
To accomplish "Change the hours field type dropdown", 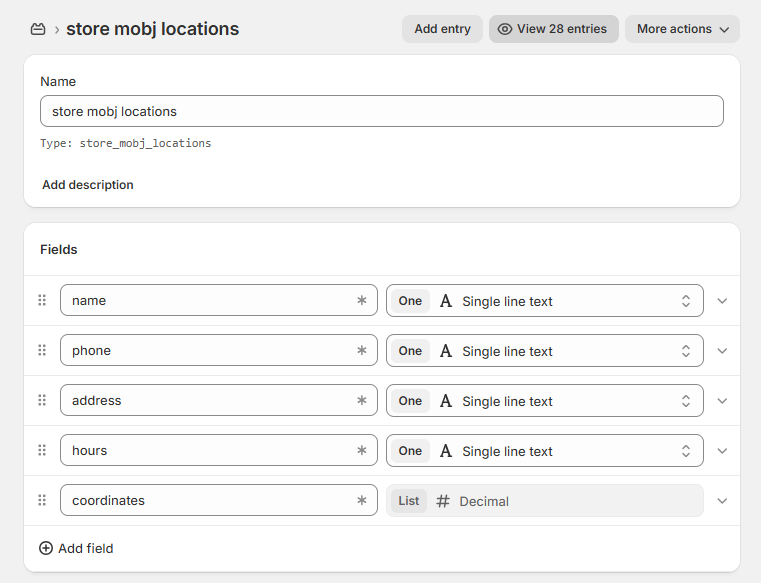I will 544,451.
